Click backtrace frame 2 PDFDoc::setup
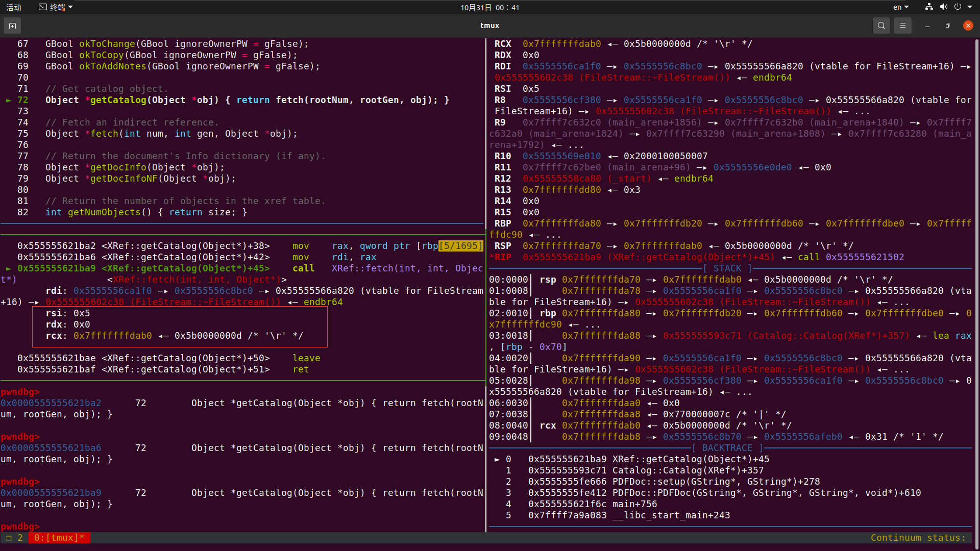 coord(663,482)
